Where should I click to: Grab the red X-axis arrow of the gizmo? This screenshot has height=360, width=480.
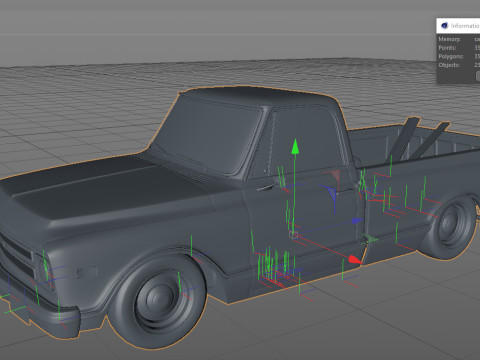coord(355,260)
